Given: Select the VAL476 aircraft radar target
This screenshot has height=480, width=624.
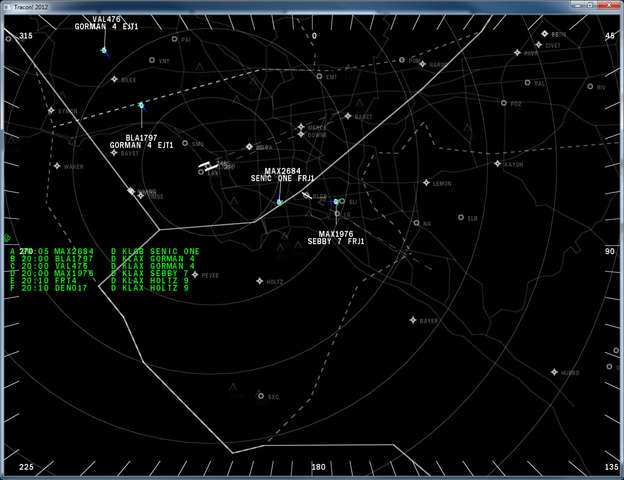Looking at the screenshot, I should coord(104,51).
